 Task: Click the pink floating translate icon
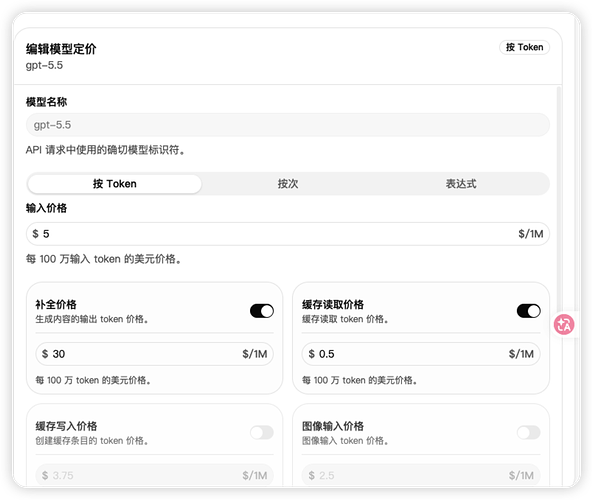coord(564,325)
